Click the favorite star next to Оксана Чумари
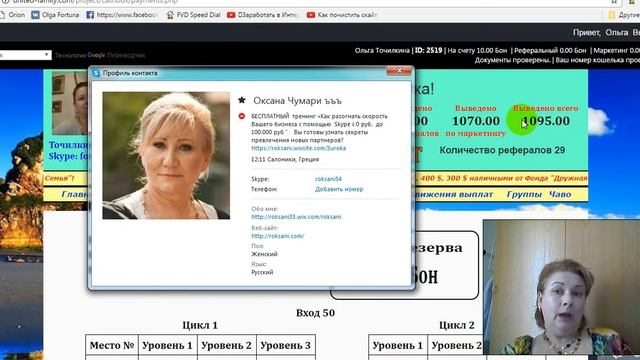The image size is (640, 360). tap(242, 100)
